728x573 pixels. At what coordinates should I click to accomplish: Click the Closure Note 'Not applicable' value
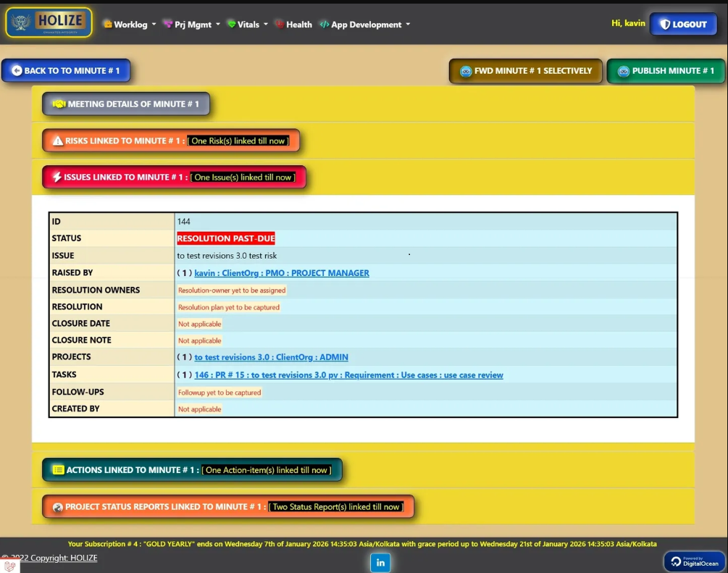pyautogui.click(x=200, y=340)
